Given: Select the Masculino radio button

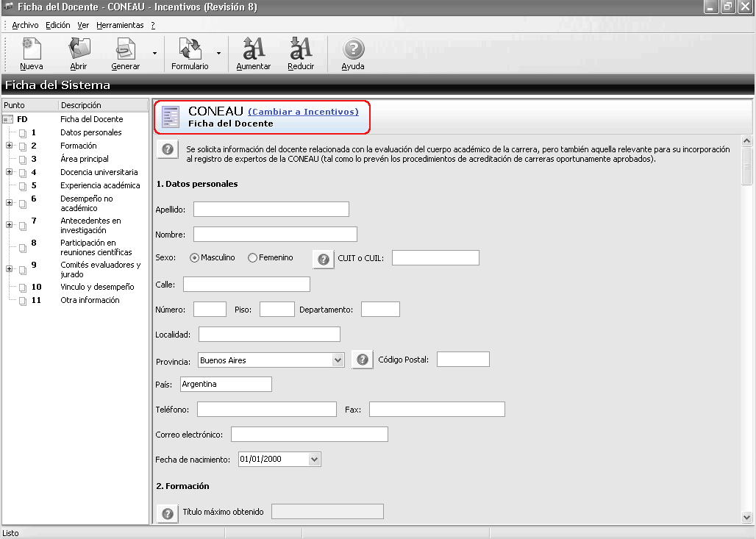Looking at the screenshot, I should point(195,258).
